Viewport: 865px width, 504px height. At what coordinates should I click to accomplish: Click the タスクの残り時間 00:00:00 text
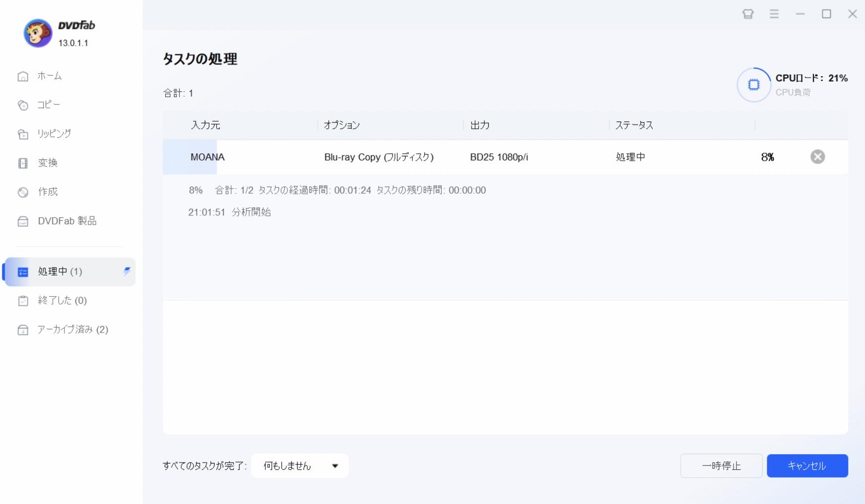coord(431,190)
